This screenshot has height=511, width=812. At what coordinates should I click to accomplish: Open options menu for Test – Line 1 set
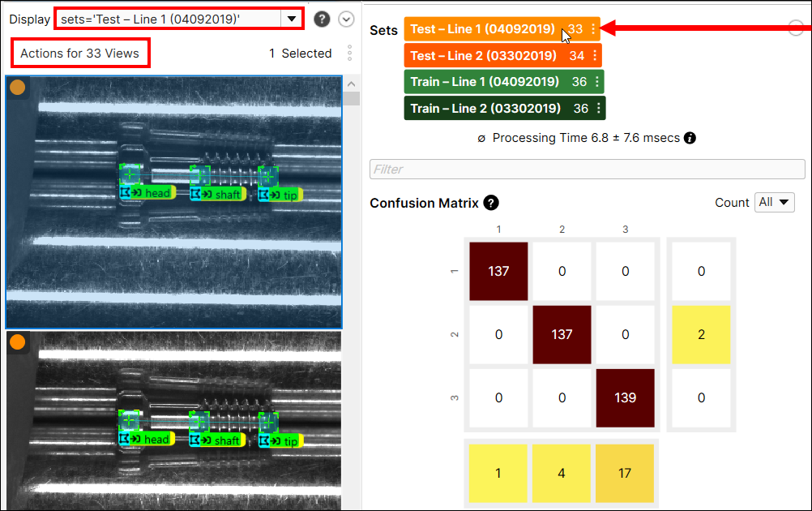pos(593,29)
